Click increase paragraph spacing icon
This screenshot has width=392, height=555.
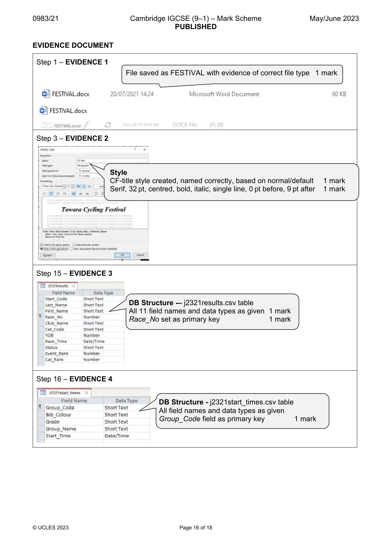(x=96, y=194)
